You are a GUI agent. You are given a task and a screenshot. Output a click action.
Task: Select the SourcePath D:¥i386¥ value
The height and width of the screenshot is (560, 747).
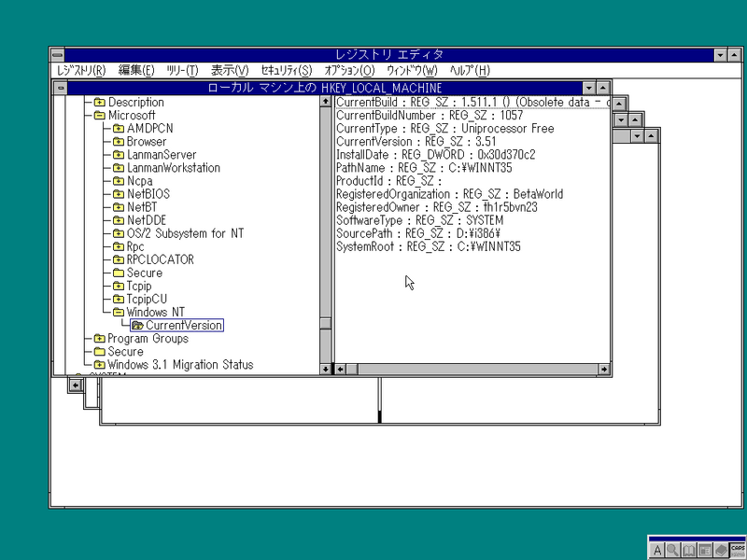click(418, 233)
